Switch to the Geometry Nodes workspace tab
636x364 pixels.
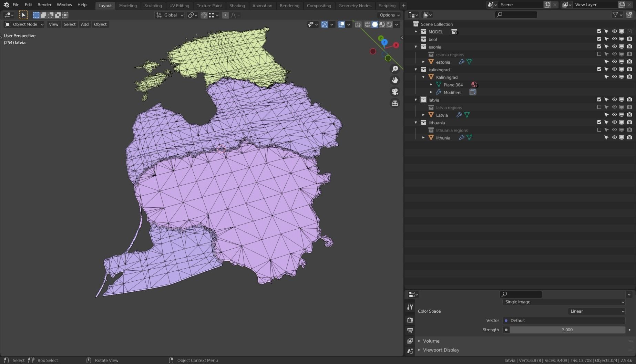pyautogui.click(x=355, y=6)
